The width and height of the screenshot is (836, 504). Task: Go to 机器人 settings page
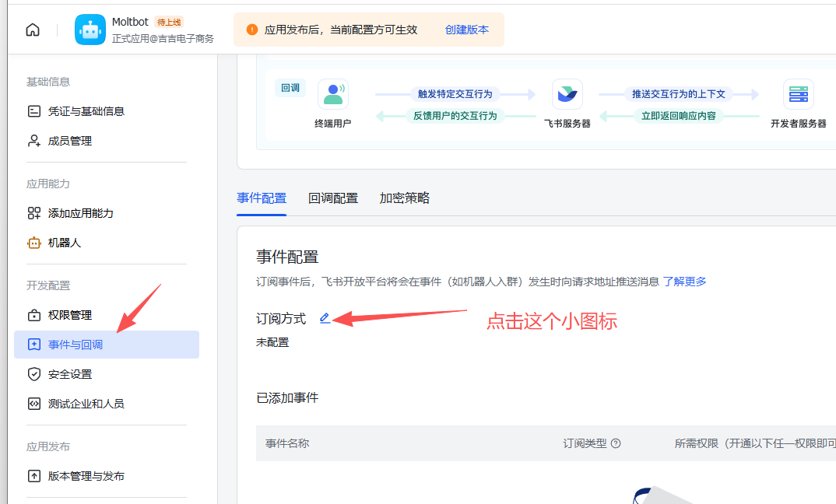pos(65,243)
